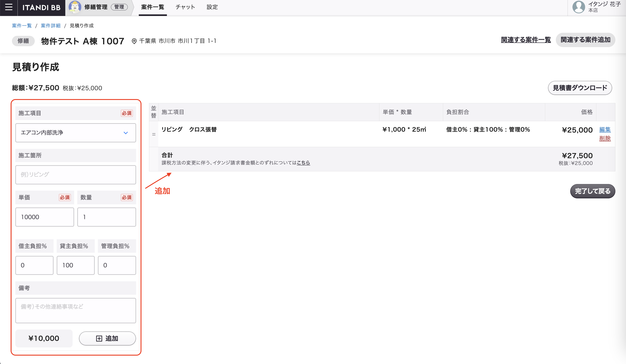
Task: Click the ITANDI BB logo
Action: 41,8
